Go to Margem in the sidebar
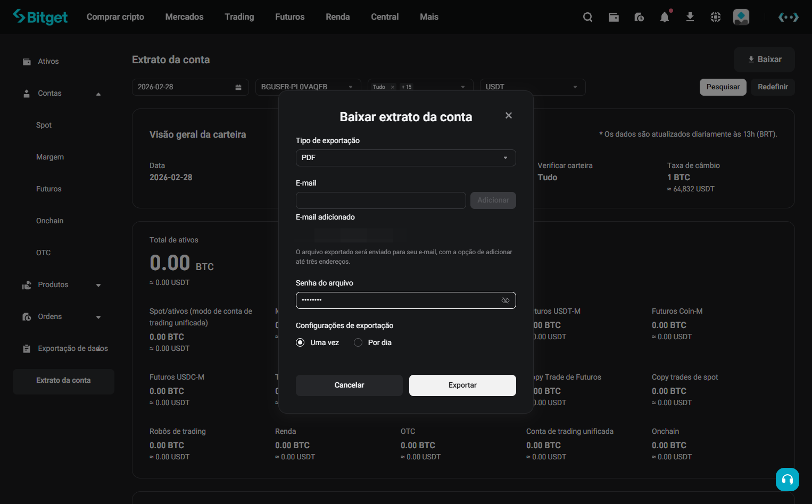Viewport: 812px width, 504px height. pos(50,157)
